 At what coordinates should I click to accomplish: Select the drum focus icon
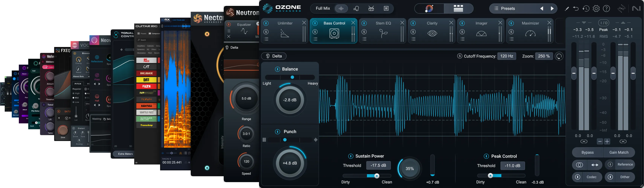371,8
